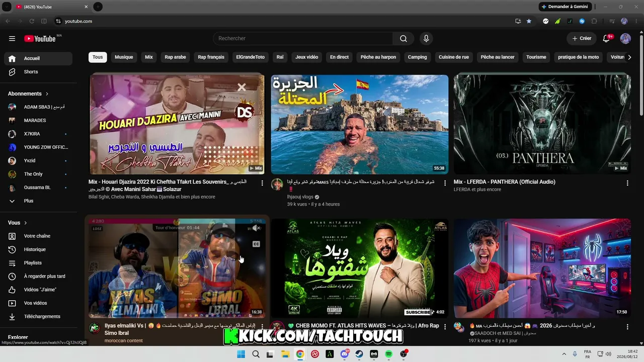Open X7KIRA subscription channel

(x=38, y=134)
